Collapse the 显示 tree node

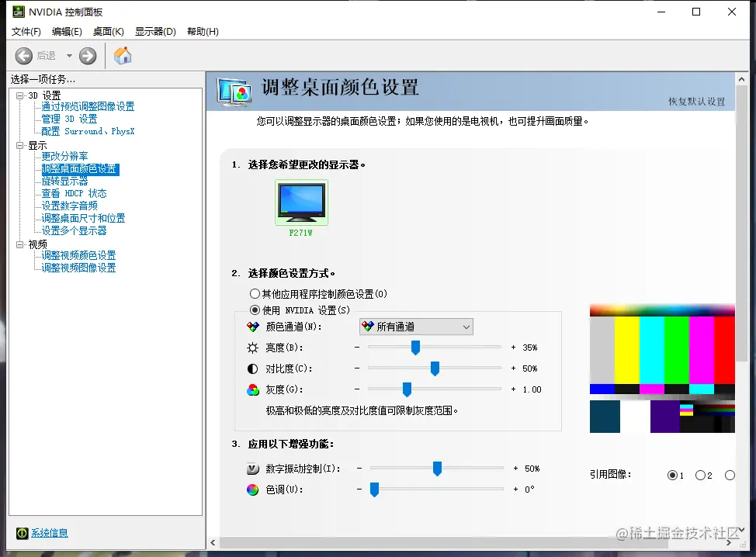point(19,145)
